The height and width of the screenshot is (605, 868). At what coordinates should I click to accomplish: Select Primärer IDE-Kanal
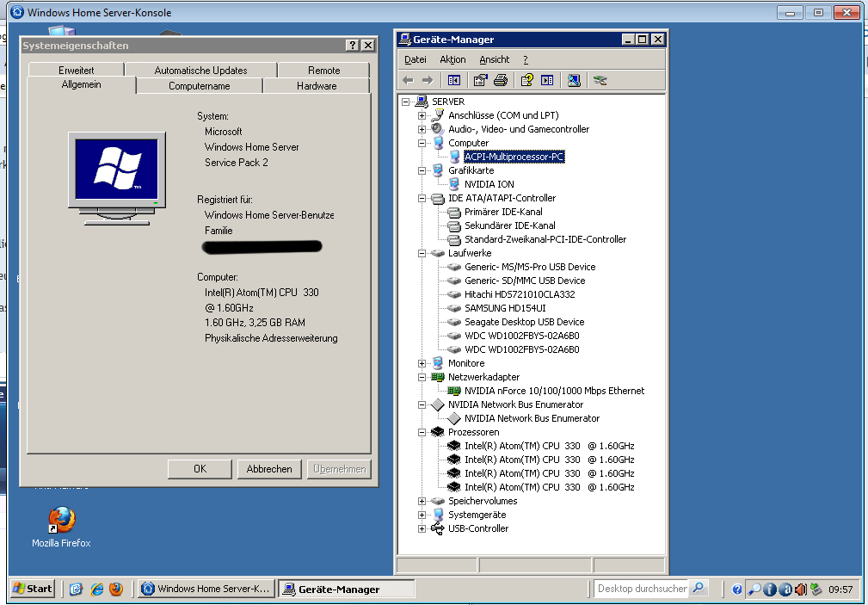point(503,212)
